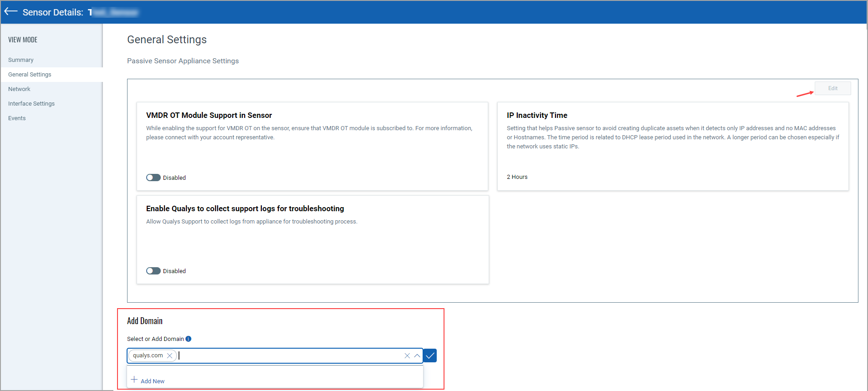868x391 pixels.
Task: Go to the Events page
Action: (x=17, y=118)
